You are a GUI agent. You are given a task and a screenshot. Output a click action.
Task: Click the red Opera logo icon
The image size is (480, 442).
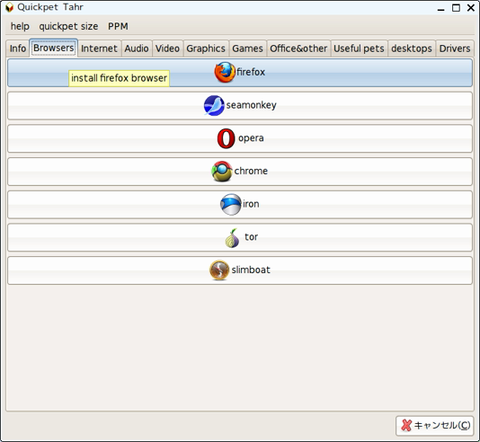pos(226,138)
